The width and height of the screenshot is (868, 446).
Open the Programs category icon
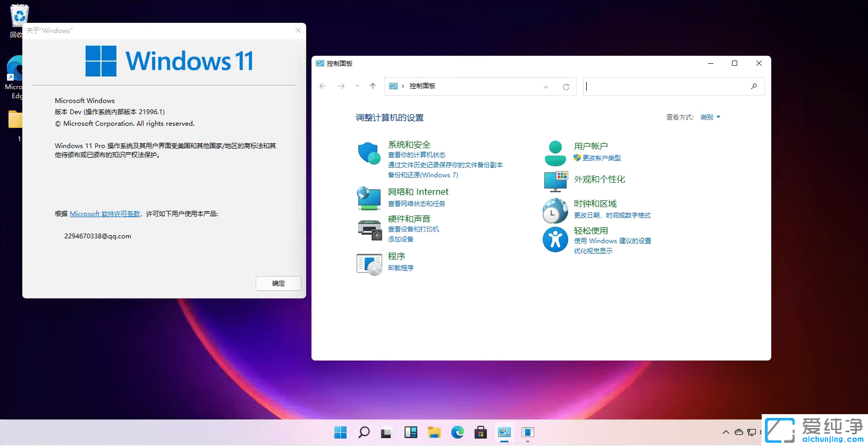[x=369, y=263]
